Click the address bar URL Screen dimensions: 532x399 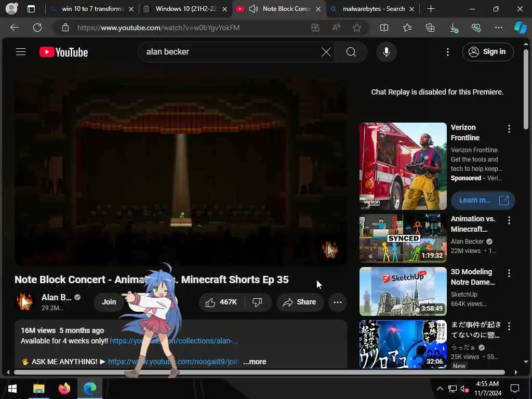pyautogui.click(x=158, y=28)
